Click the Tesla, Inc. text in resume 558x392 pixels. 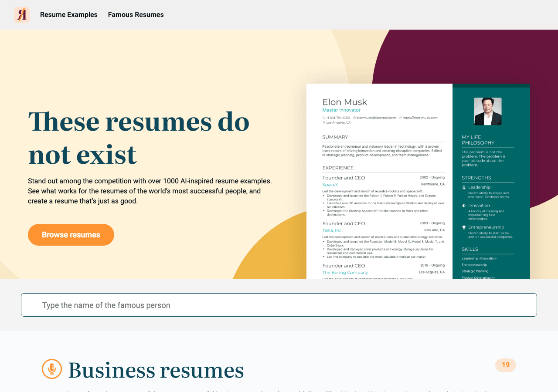pyautogui.click(x=332, y=230)
